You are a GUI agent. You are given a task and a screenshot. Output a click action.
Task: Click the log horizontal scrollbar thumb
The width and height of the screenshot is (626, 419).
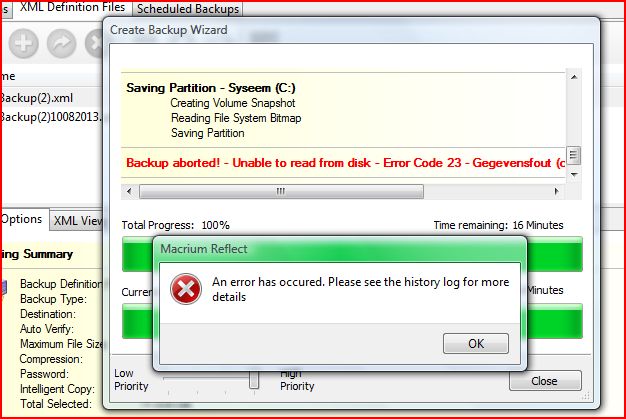[x=281, y=192]
